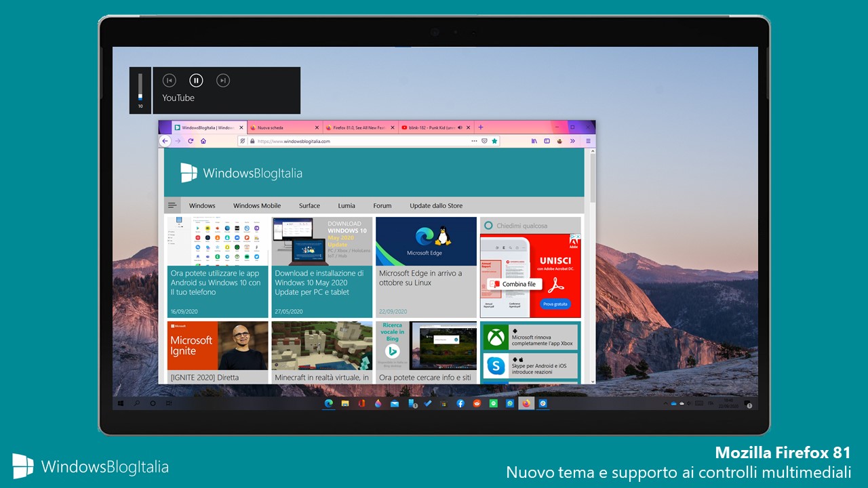
Task: Open the Surface section
Action: (x=309, y=205)
